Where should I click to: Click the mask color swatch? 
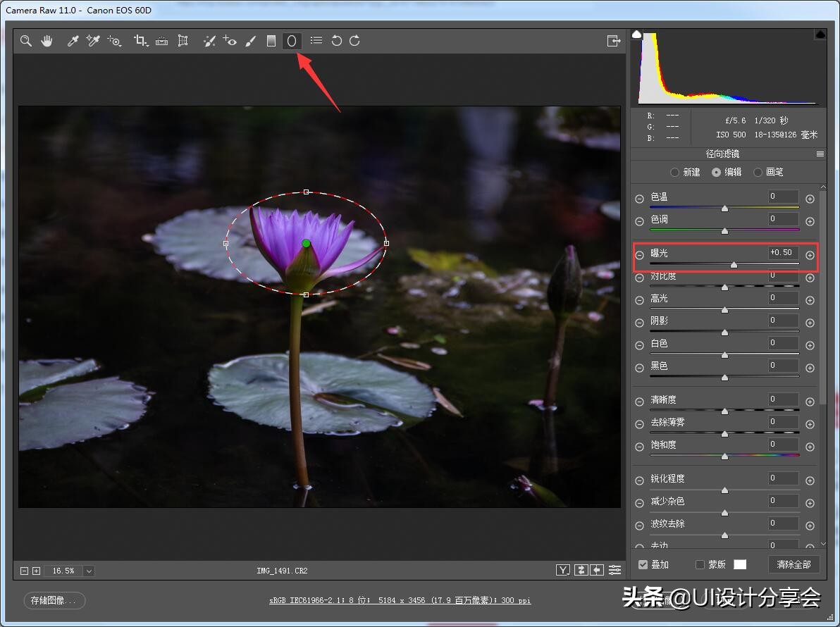[x=739, y=564]
